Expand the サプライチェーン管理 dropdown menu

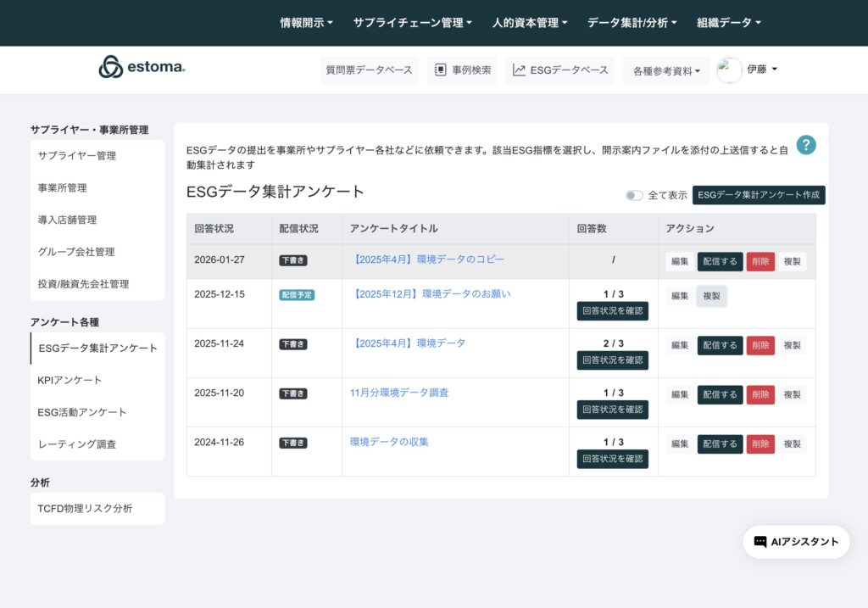coord(412,23)
